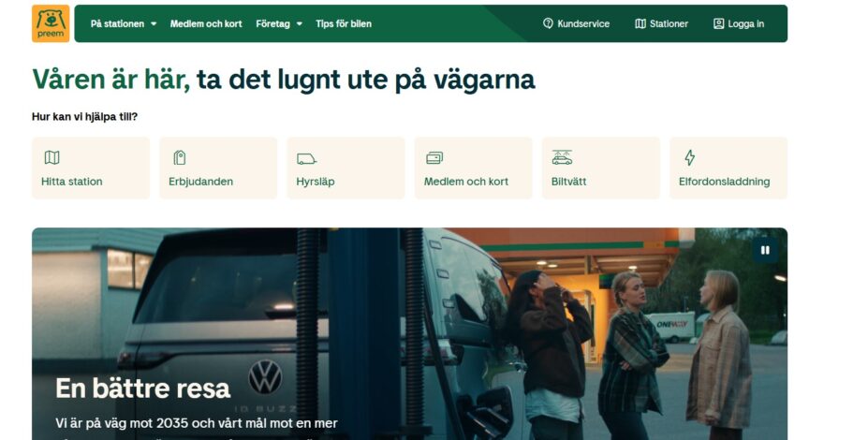Click the map icon on Hitta station
This screenshot has width=868, height=440.
(51, 157)
